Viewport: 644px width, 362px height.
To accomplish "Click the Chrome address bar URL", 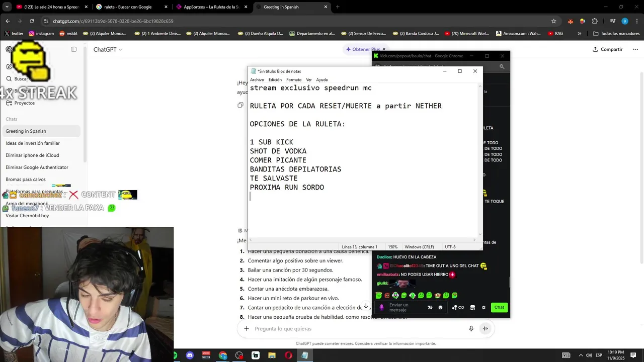I will pyautogui.click(x=113, y=21).
